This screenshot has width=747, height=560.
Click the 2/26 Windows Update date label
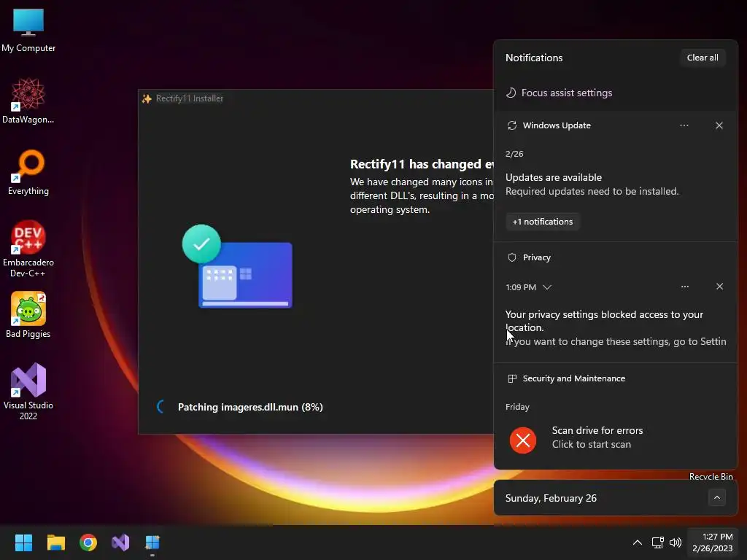click(x=514, y=154)
